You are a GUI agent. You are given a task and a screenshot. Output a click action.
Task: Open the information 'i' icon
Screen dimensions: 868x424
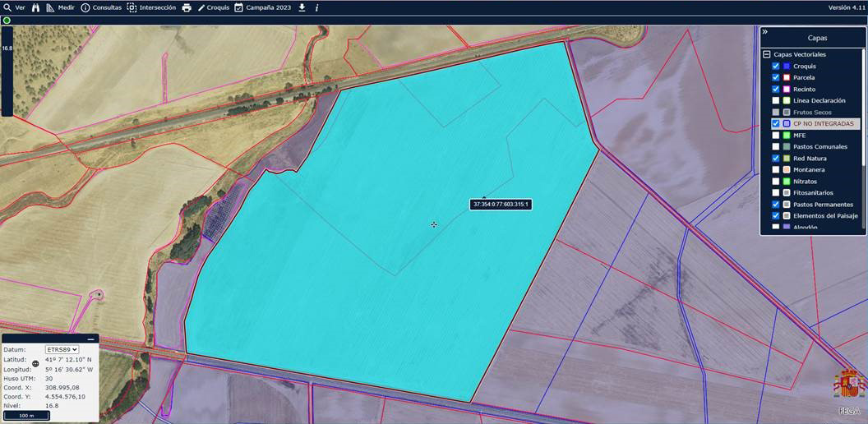[317, 7]
